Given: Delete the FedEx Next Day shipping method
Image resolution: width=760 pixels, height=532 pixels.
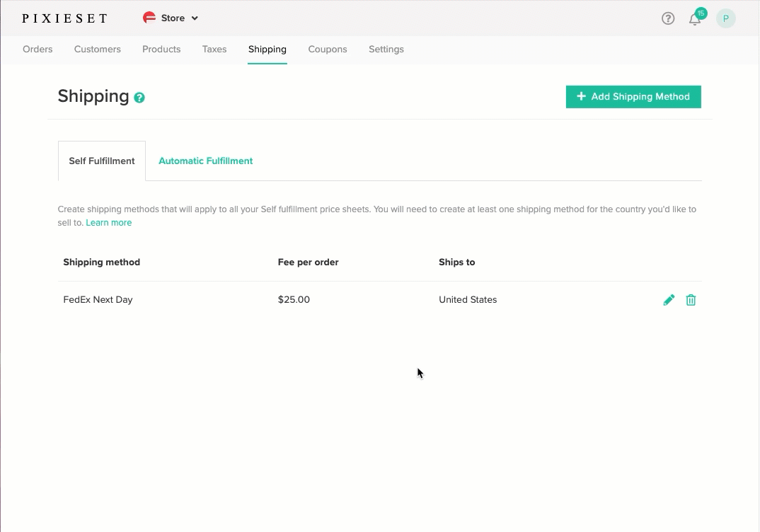Looking at the screenshot, I should [691, 299].
